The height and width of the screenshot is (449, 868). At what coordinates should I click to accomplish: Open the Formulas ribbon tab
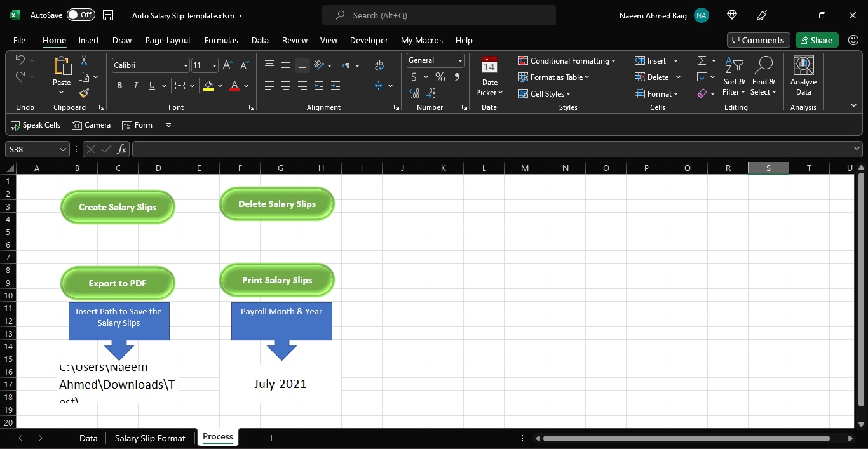(221, 40)
